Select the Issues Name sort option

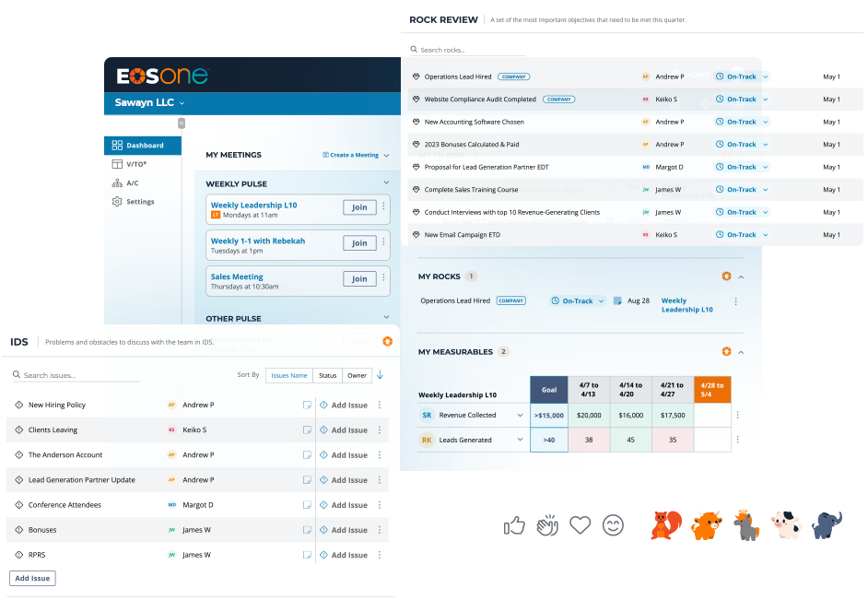click(x=288, y=375)
